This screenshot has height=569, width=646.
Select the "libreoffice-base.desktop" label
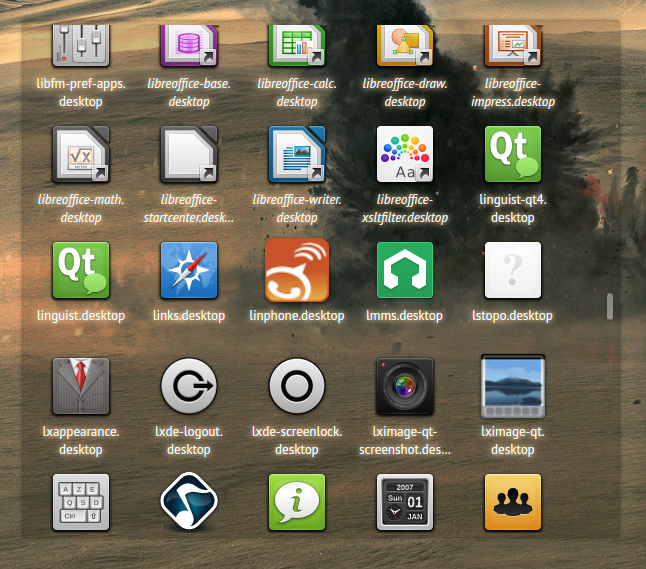[189, 92]
